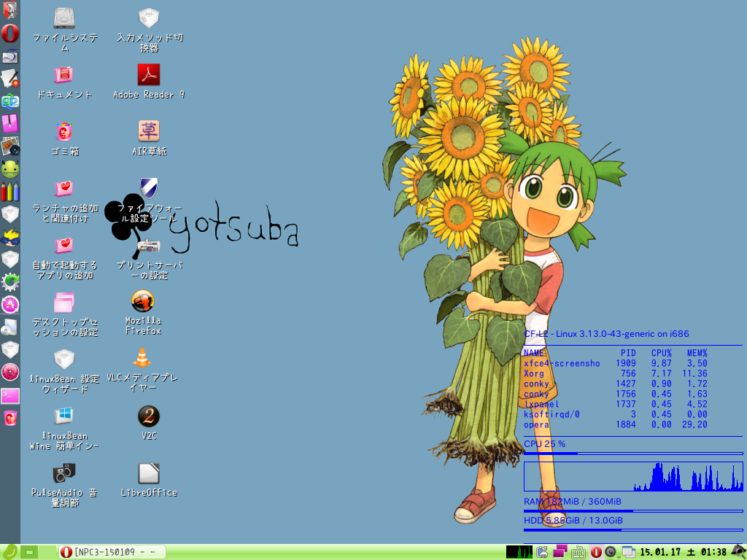
Task: Open the ドキュメント folder icon
Action: [x=63, y=75]
